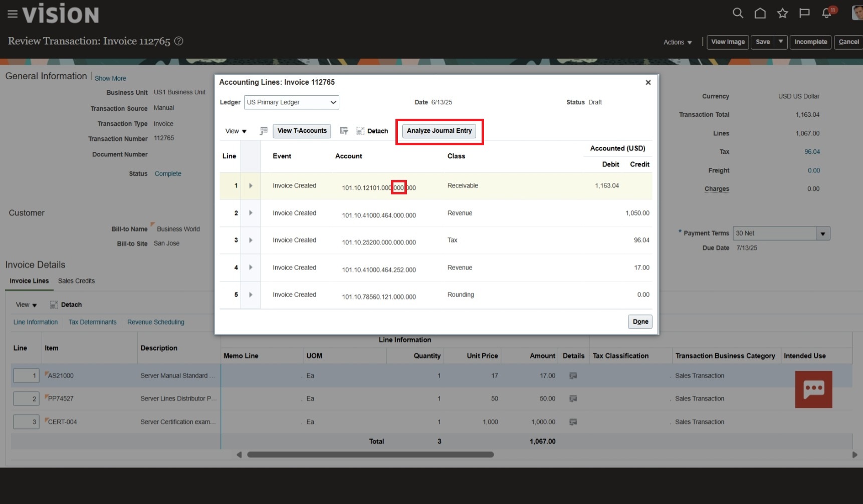The height and width of the screenshot is (504, 863).
Task: Click the Save button
Action: point(763,42)
